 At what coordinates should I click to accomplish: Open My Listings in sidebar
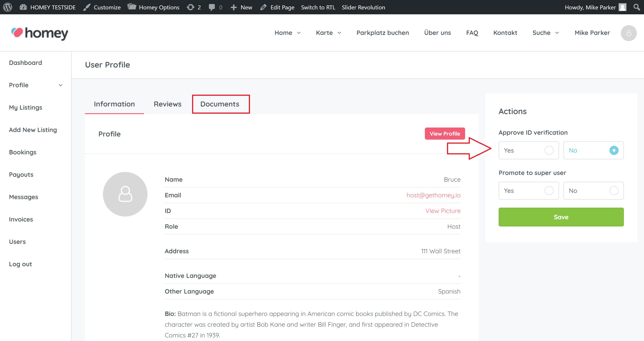tap(25, 108)
